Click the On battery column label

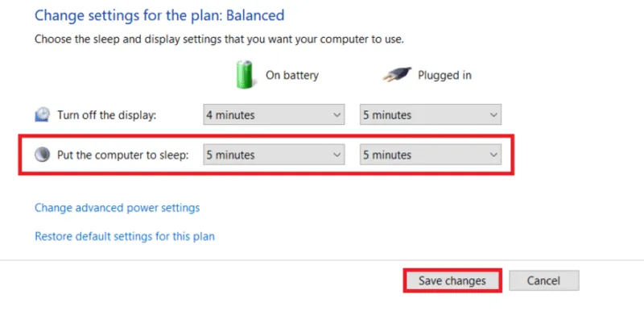click(x=292, y=75)
